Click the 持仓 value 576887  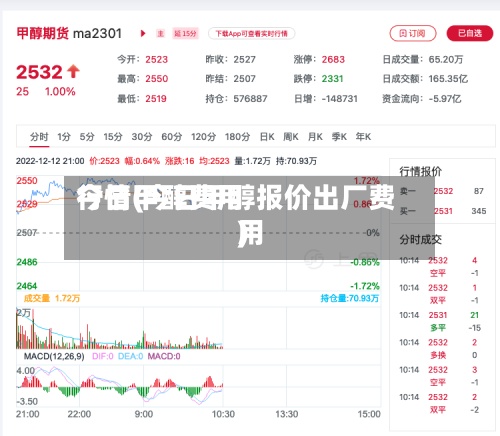pyautogui.click(x=250, y=99)
